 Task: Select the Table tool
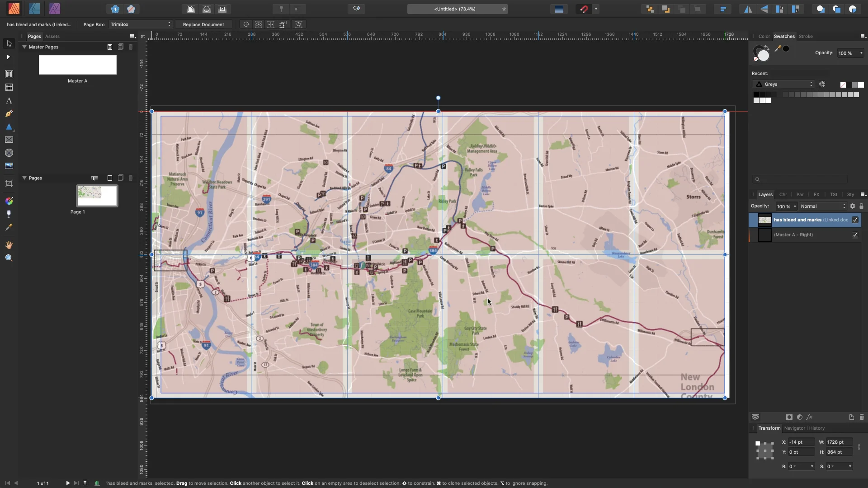tap(9, 87)
